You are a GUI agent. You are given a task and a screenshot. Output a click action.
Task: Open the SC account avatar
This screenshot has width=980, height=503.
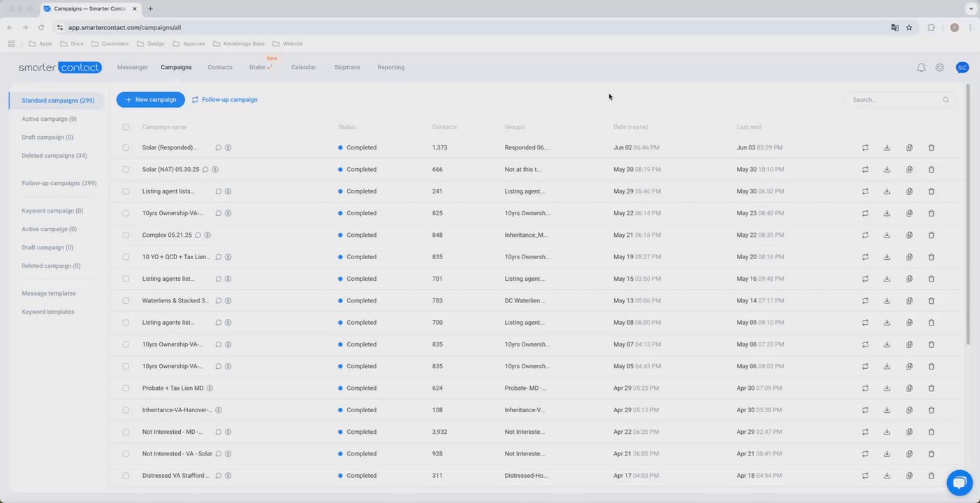(963, 68)
